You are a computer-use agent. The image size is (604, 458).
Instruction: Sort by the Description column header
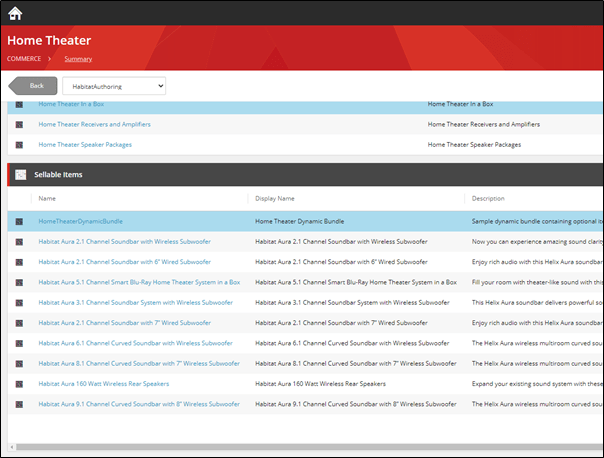coord(488,198)
